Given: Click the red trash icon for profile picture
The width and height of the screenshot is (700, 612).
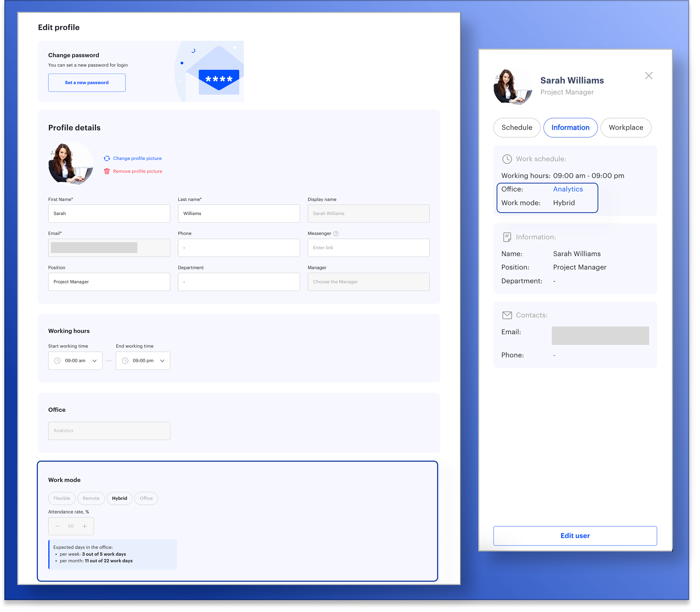Looking at the screenshot, I should point(107,172).
